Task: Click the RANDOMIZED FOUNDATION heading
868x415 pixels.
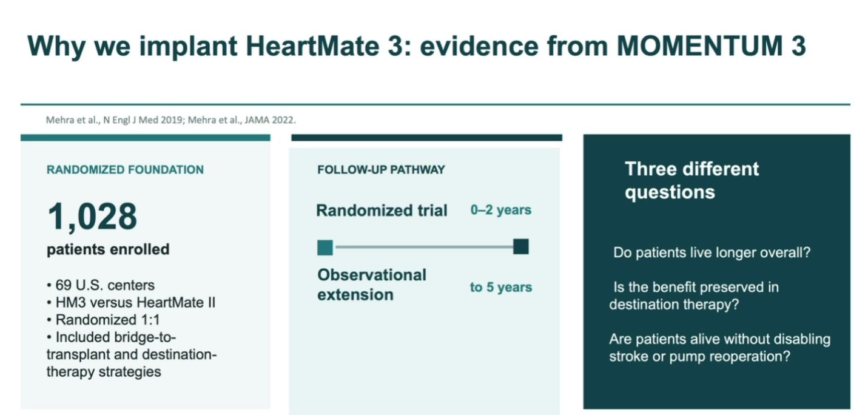Action: (125, 170)
